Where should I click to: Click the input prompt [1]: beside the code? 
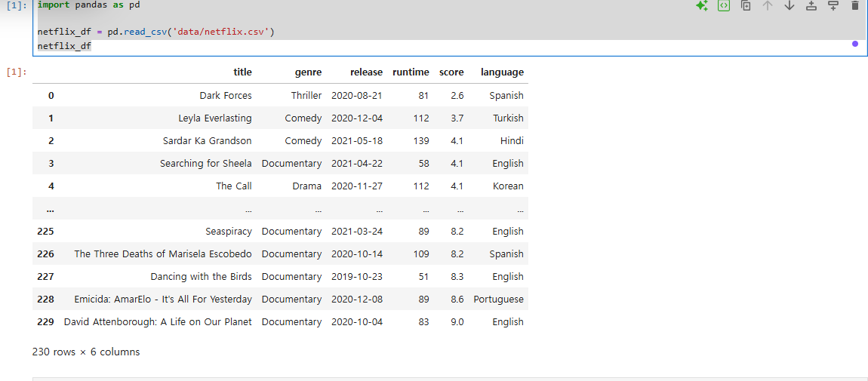pos(17,5)
